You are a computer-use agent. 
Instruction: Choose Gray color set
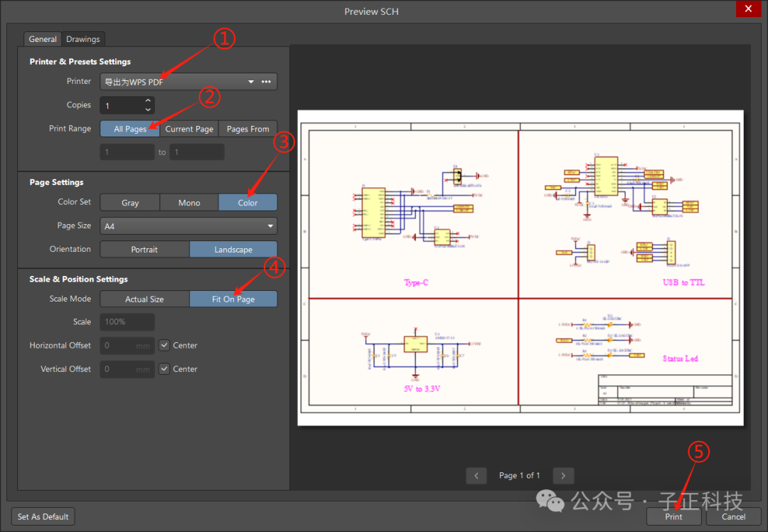pyautogui.click(x=130, y=202)
